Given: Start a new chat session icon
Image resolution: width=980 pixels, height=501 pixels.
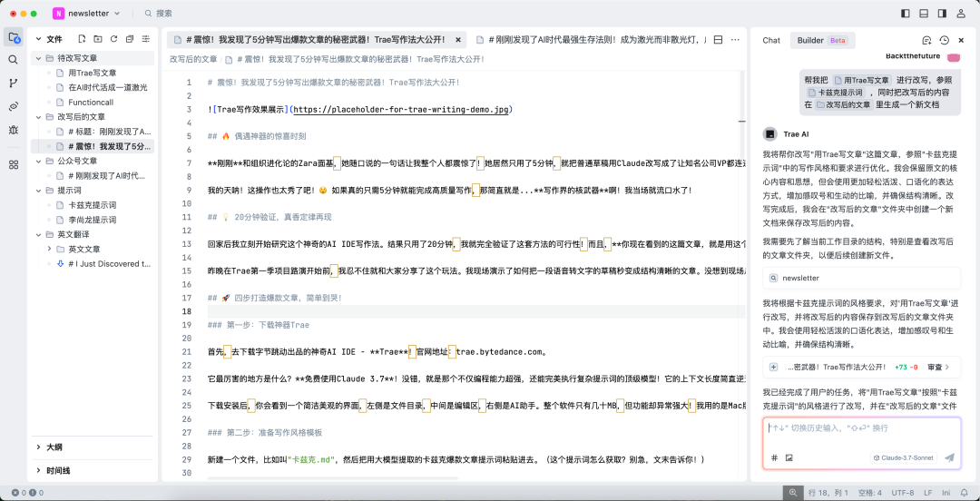Looking at the screenshot, I should 926,40.
